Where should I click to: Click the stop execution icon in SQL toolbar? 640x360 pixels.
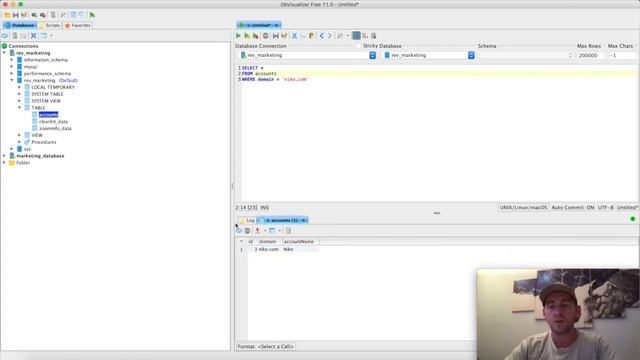265,36
